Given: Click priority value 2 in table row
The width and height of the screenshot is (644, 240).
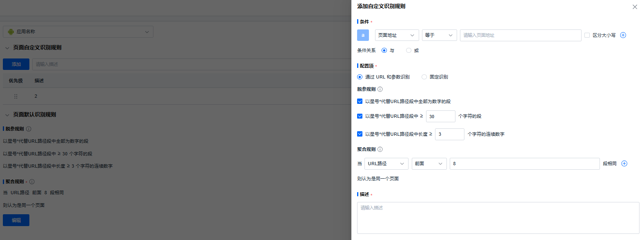Looking at the screenshot, I should click(x=36, y=96).
